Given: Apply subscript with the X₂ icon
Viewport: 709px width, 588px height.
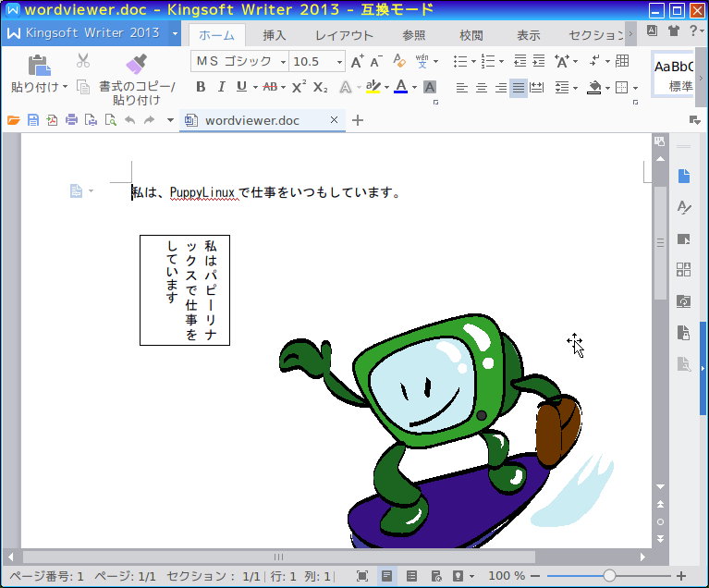Looking at the screenshot, I should click(x=320, y=87).
